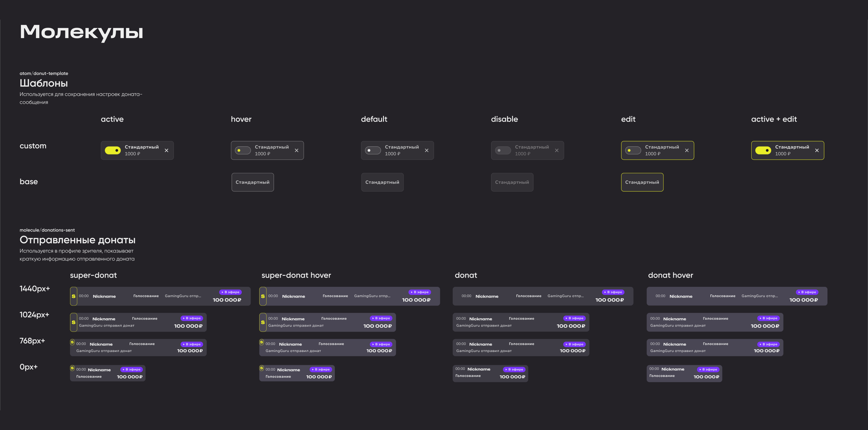Screen dimensions: 868x430
Task: Switch on toggle in default custom template
Action: (x=373, y=150)
